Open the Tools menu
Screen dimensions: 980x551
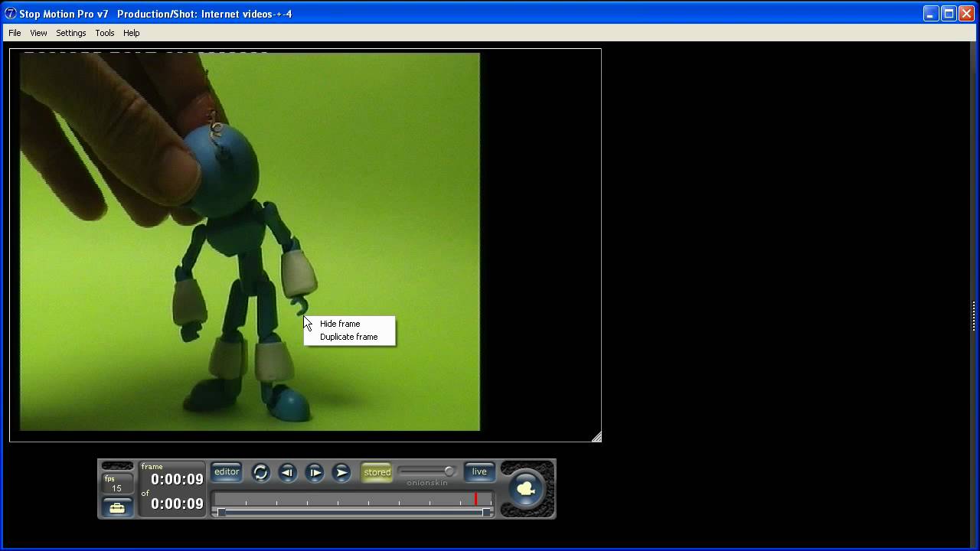(x=105, y=33)
